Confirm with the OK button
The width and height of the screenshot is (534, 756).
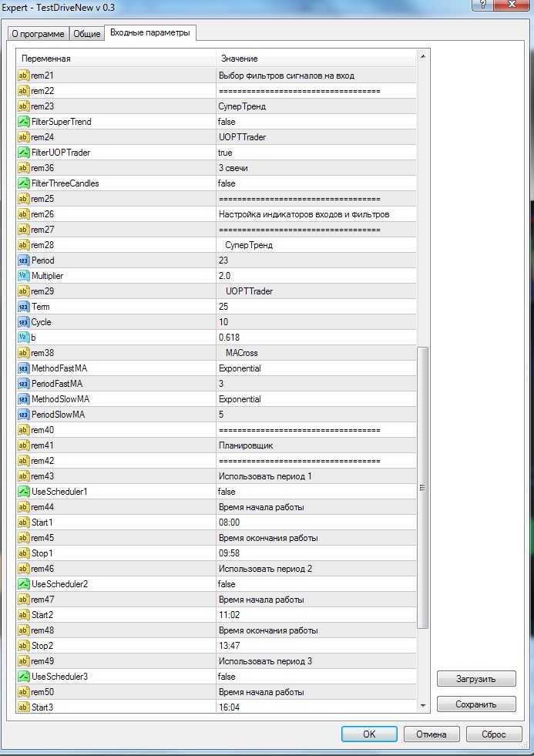(369, 734)
